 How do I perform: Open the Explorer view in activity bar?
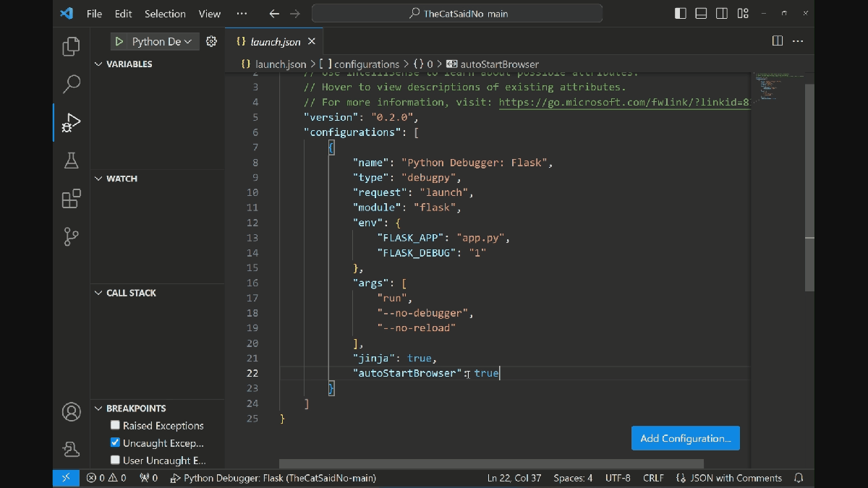tap(71, 46)
